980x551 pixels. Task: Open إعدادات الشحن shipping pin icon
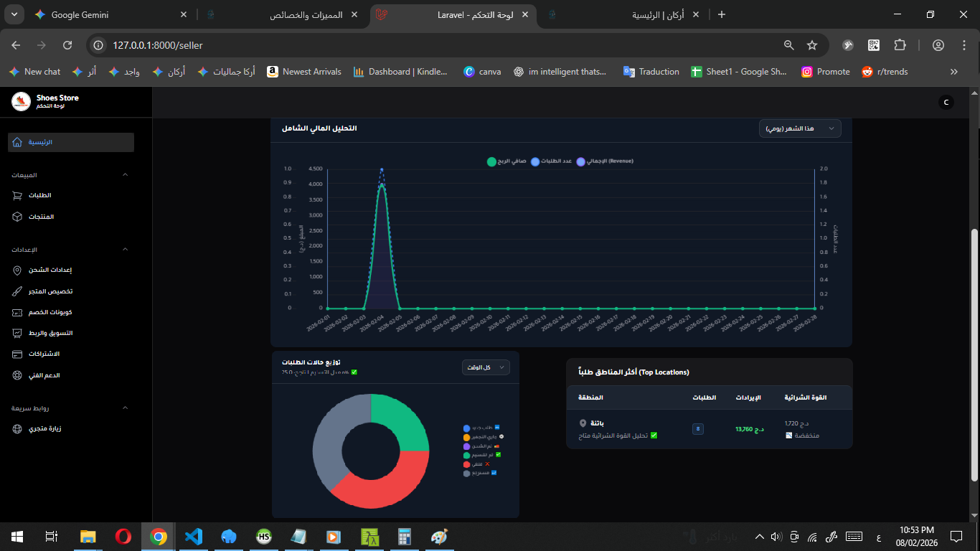click(17, 270)
